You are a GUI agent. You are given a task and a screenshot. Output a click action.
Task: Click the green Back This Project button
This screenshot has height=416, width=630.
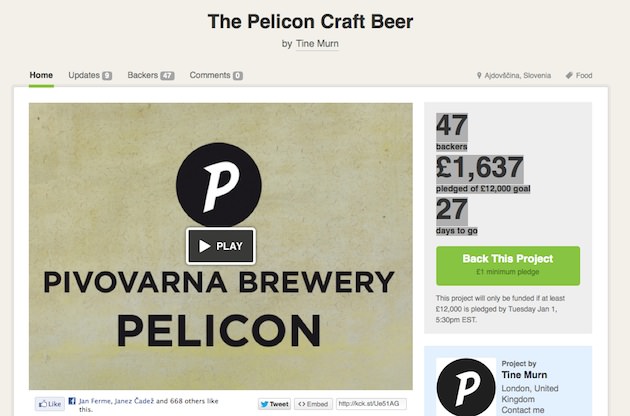coord(507,264)
